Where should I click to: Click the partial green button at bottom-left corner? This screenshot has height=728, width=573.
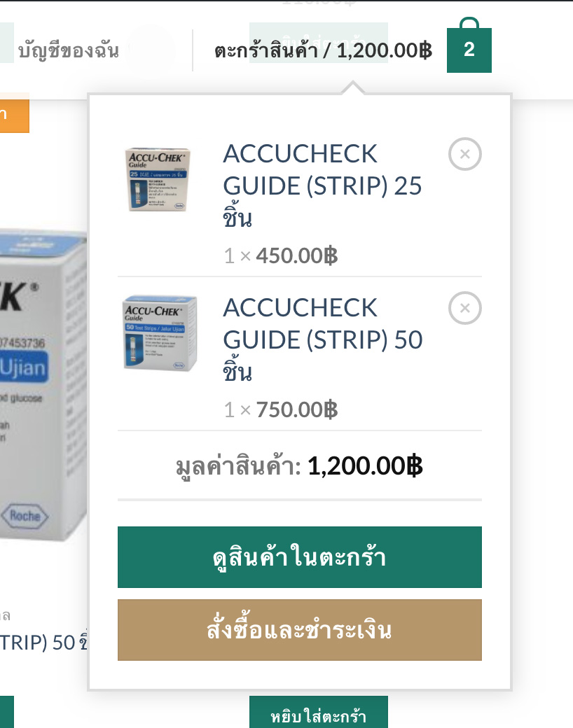(7, 712)
